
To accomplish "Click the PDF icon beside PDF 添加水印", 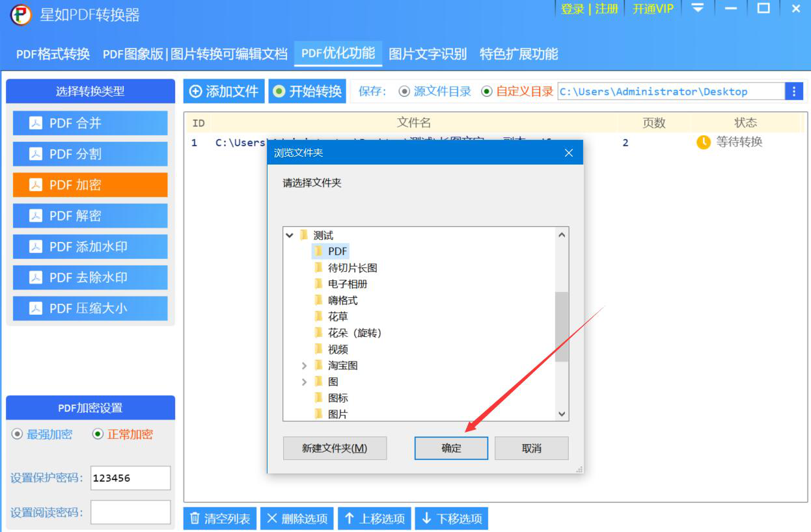I will pos(36,246).
